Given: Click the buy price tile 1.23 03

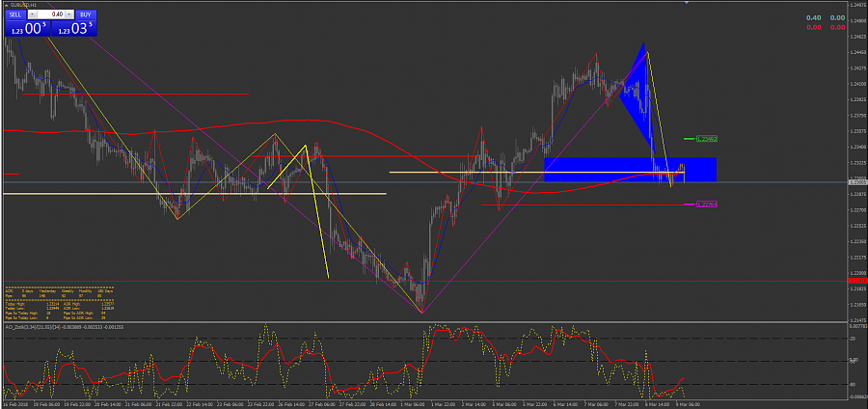Looking at the screenshot, I should (74, 30).
